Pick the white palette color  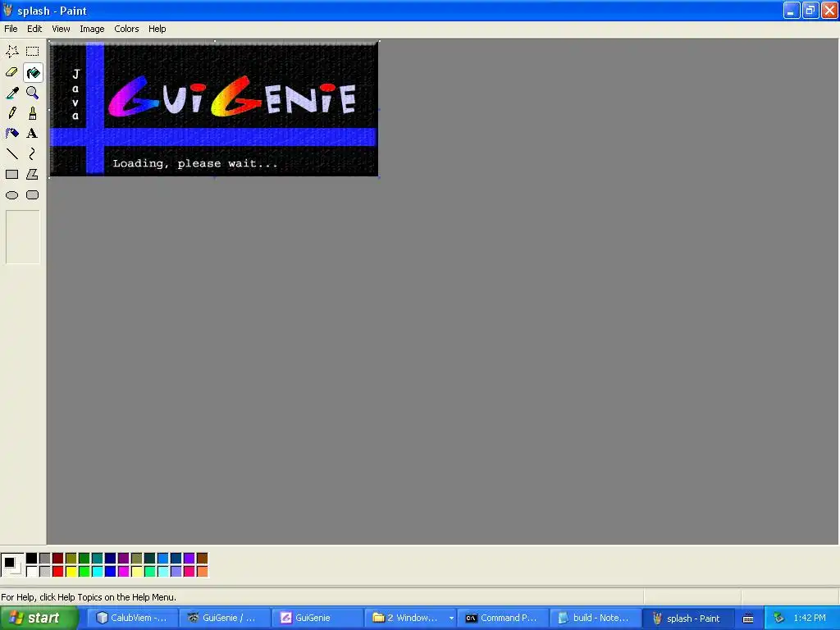coord(32,572)
